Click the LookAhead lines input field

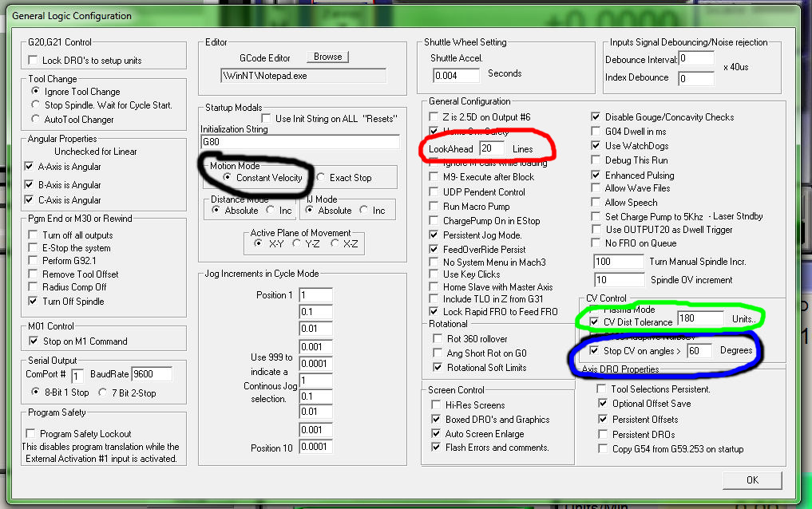tap(491, 149)
